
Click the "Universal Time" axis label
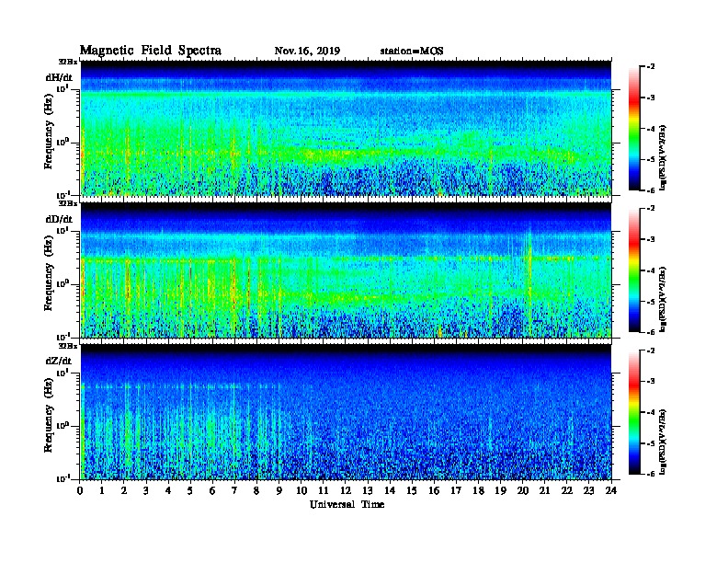pos(347,504)
